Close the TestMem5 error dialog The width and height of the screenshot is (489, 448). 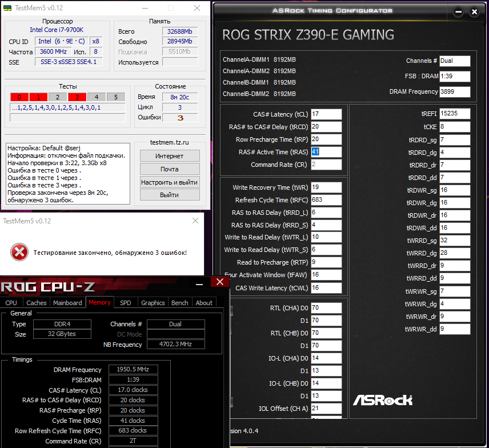point(195,221)
